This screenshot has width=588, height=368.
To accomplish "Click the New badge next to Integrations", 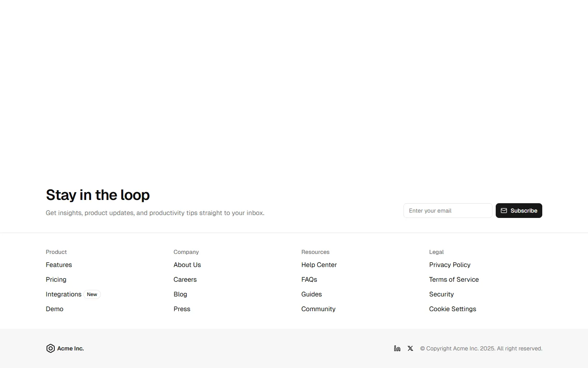I will pos(91,294).
